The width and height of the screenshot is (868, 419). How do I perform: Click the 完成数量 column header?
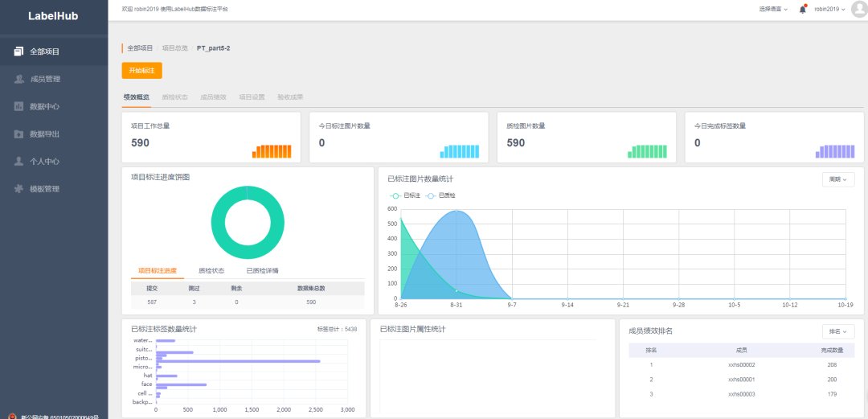click(832, 351)
